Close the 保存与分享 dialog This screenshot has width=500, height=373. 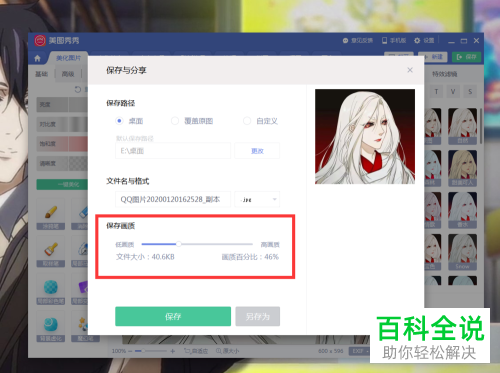tap(410, 70)
